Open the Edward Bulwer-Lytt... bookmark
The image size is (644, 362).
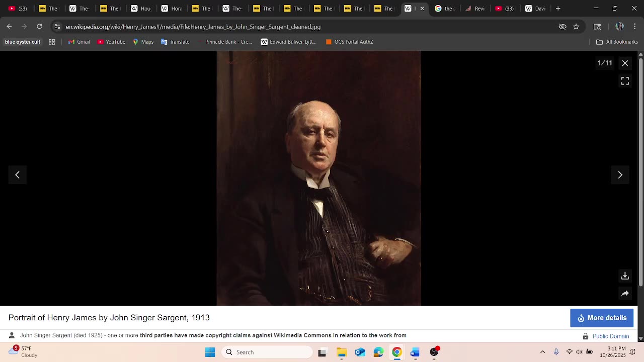(288, 42)
